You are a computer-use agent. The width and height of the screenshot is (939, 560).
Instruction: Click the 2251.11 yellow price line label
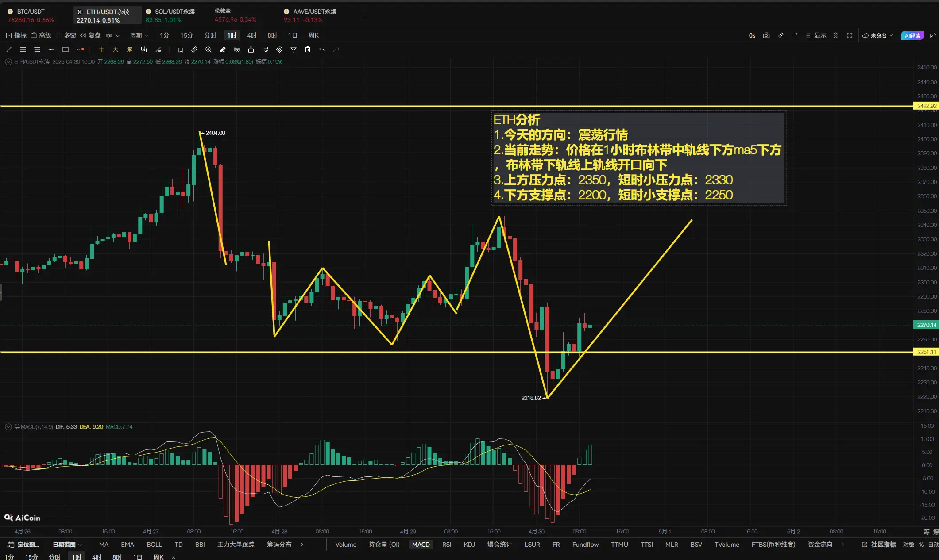tap(926, 352)
